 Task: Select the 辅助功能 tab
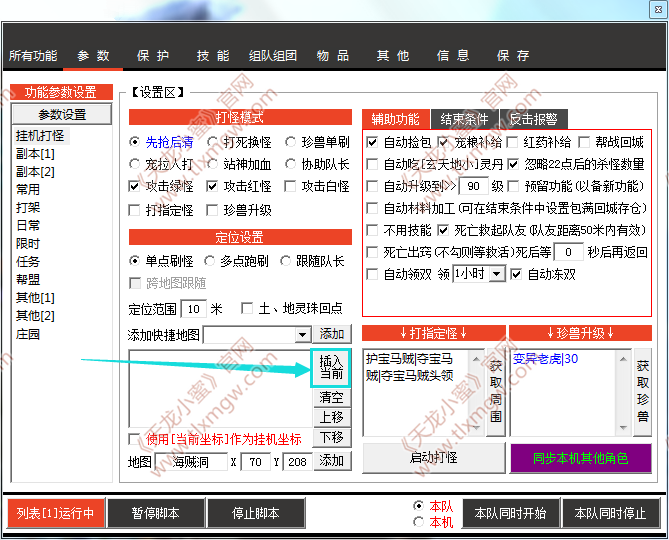[x=396, y=119]
